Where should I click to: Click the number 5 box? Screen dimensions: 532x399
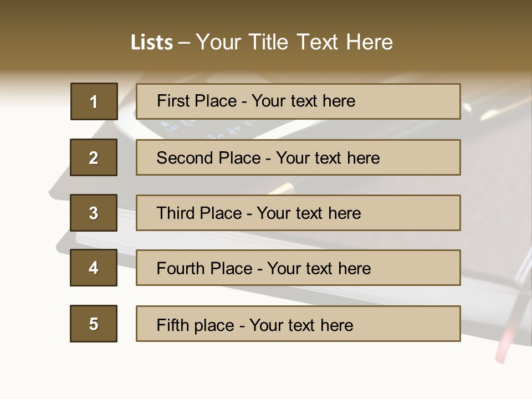coord(94,324)
